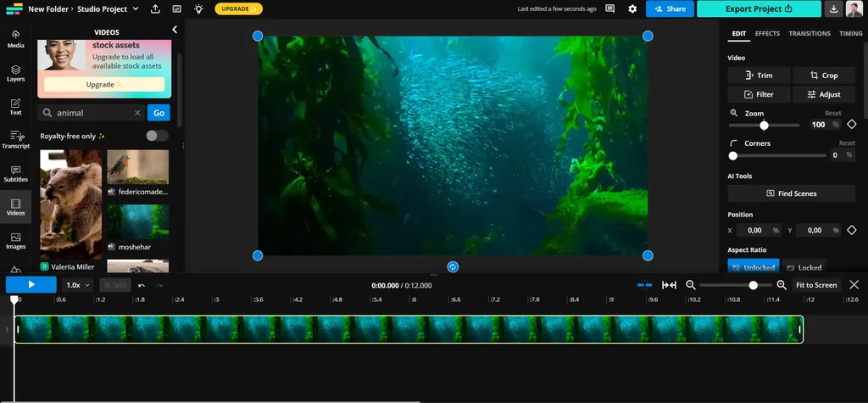Click the animal search input field

[x=91, y=113]
